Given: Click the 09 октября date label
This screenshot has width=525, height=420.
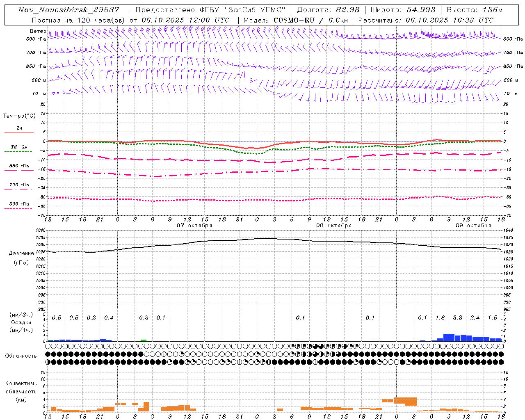Looking at the screenshot, I should coord(473,226).
